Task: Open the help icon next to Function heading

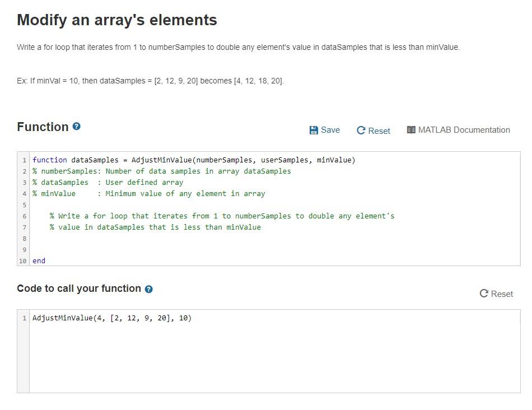Action: 77,127
